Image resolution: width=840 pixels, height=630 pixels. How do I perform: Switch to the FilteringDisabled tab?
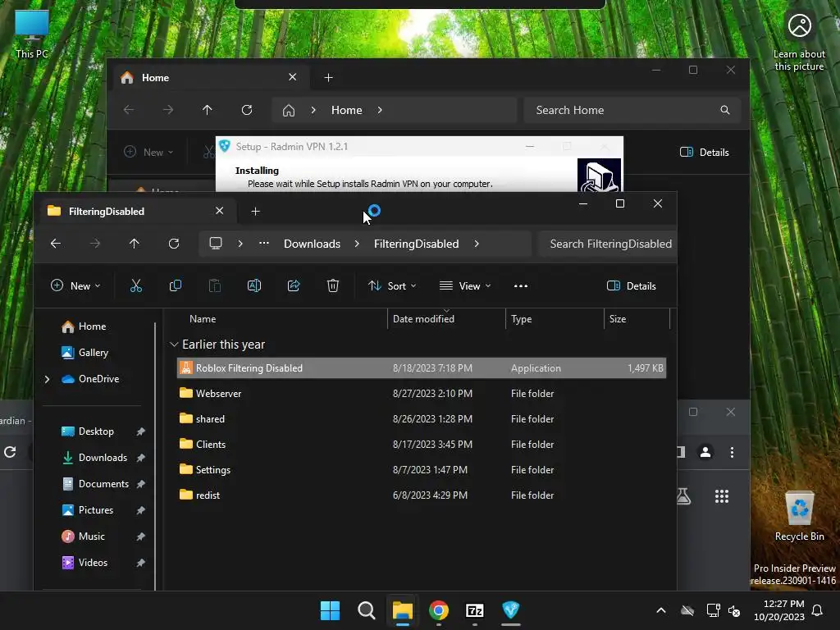[x=137, y=211]
